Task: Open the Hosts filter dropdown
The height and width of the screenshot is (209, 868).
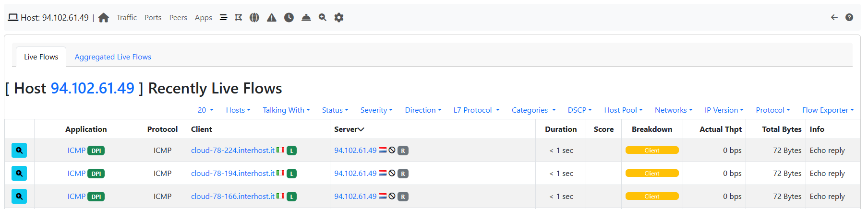Action: (x=238, y=110)
